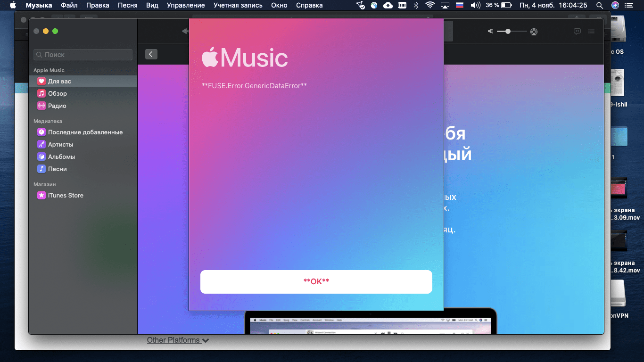Go back using the back chevron button

151,54
